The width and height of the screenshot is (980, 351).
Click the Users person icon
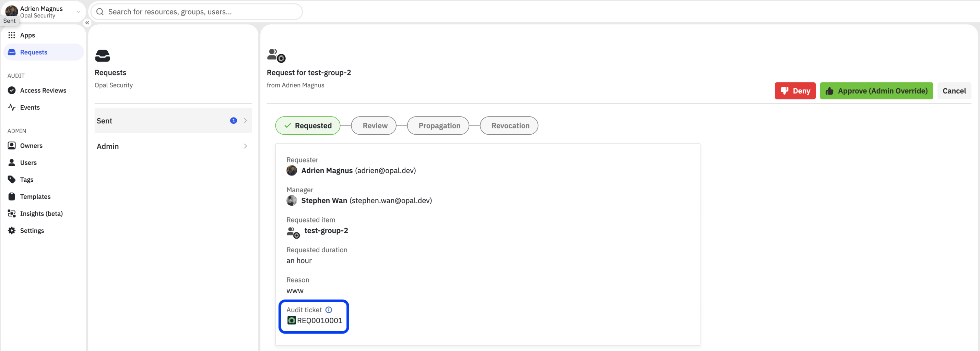(11, 162)
